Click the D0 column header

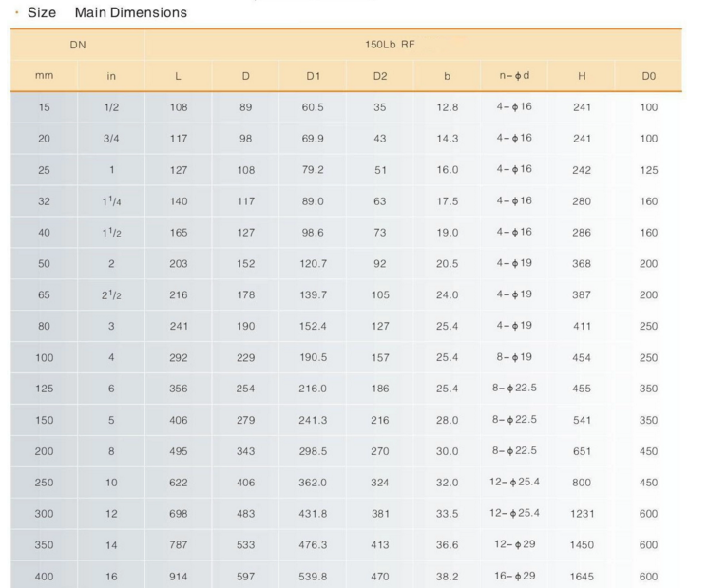click(x=648, y=76)
